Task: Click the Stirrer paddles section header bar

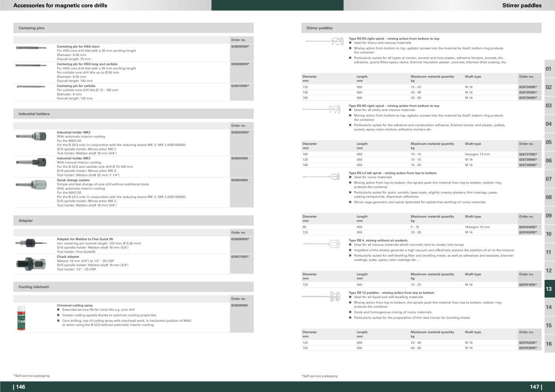Action: [x=421, y=28]
